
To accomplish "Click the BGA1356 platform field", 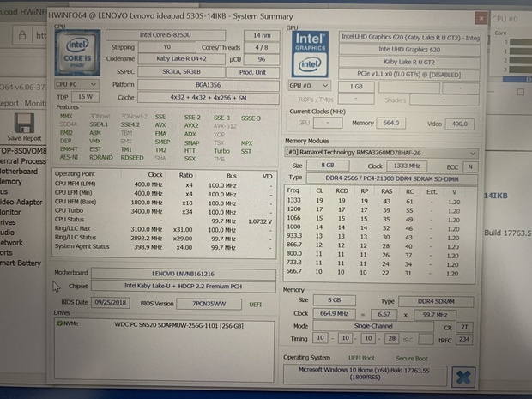I will [209, 85].
